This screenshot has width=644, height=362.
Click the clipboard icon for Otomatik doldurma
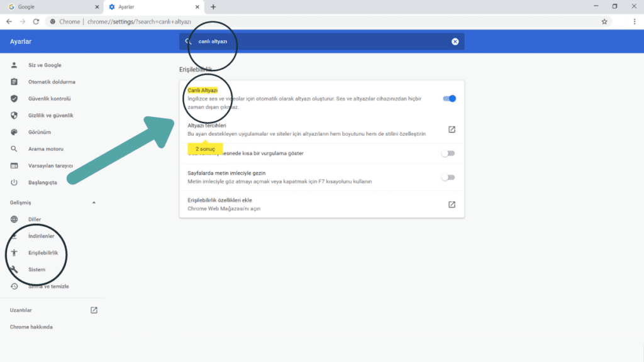[14, 82]
